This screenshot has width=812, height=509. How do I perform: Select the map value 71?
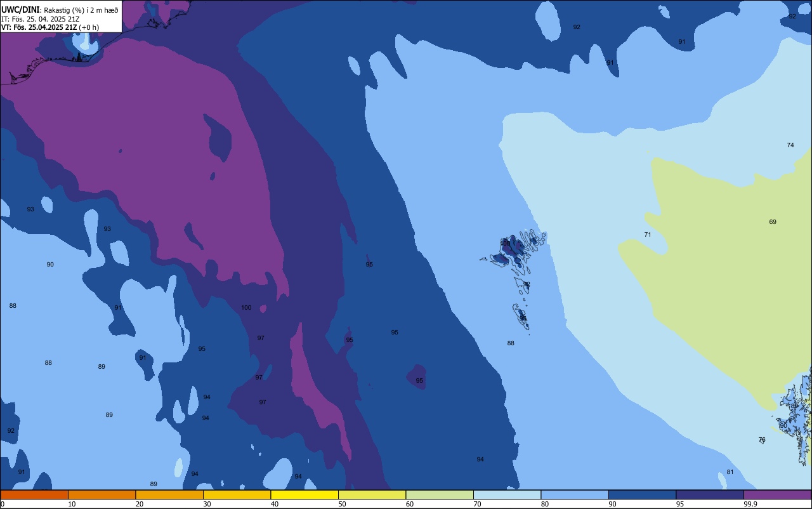[x=648, y=235]
